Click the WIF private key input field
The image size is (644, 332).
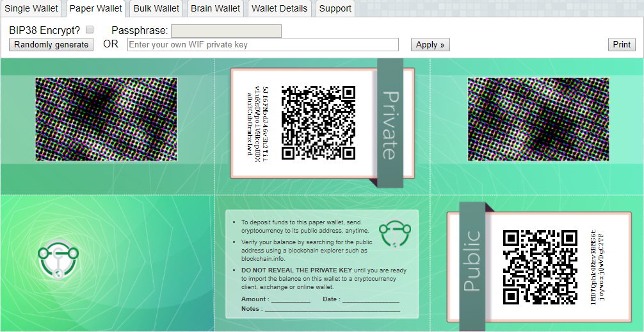coord(263,44)
